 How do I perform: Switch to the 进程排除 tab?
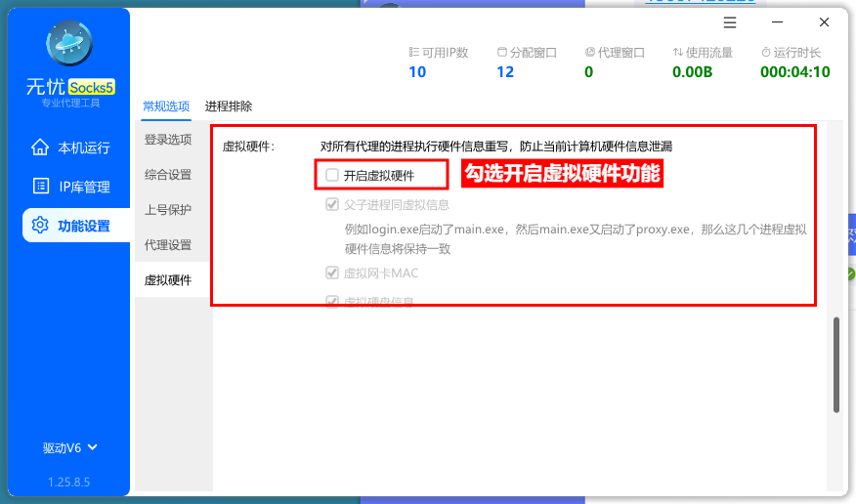229,106
